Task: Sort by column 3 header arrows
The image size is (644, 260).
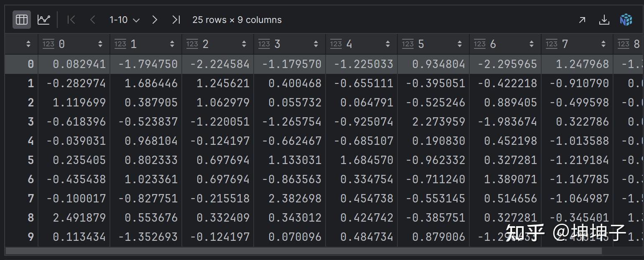Action: [316, 44]
